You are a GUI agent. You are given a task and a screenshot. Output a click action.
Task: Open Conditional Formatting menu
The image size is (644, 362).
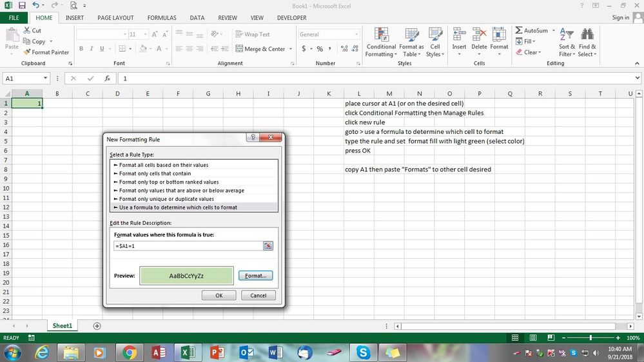point(381,43)
